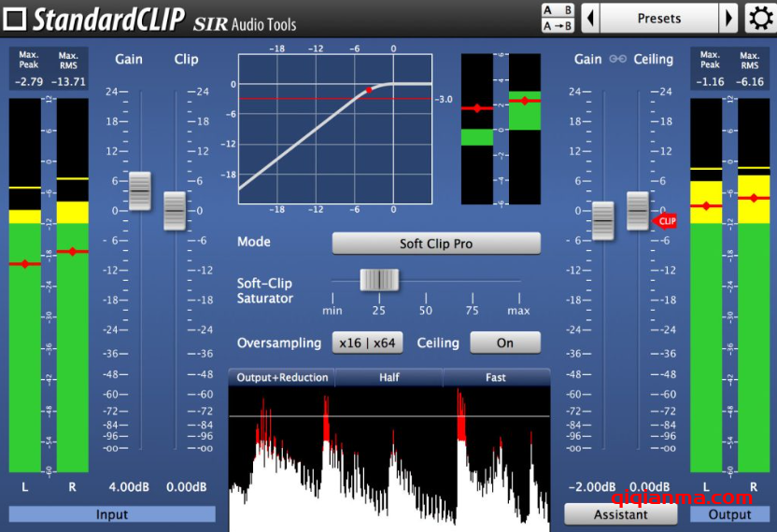
Task: Click the left gain reduction meter
Action: 476,129
